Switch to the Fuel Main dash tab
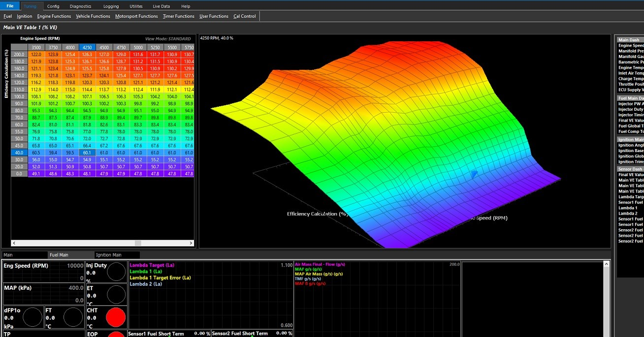The image size is (644, 337). tap(70, 255)
